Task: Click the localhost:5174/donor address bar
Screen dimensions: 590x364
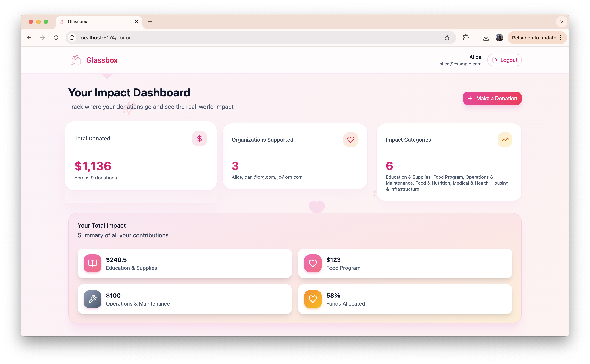Action: tap(241, 38)
